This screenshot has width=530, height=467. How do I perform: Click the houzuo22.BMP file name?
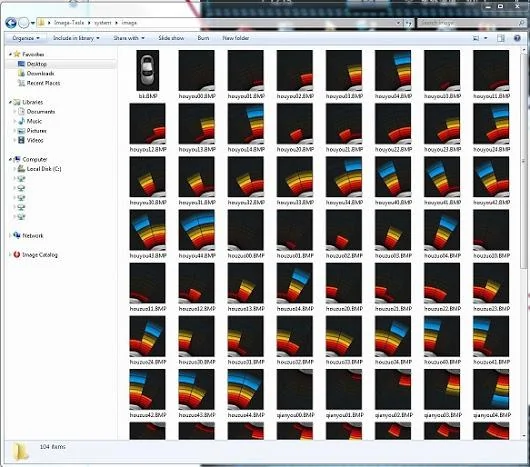(442, 309)
